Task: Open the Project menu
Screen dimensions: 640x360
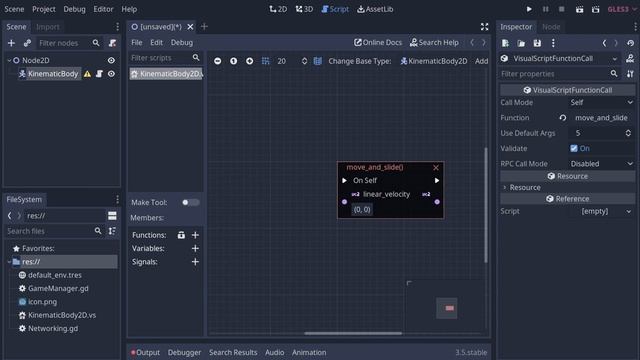Action: pos(44,9)
